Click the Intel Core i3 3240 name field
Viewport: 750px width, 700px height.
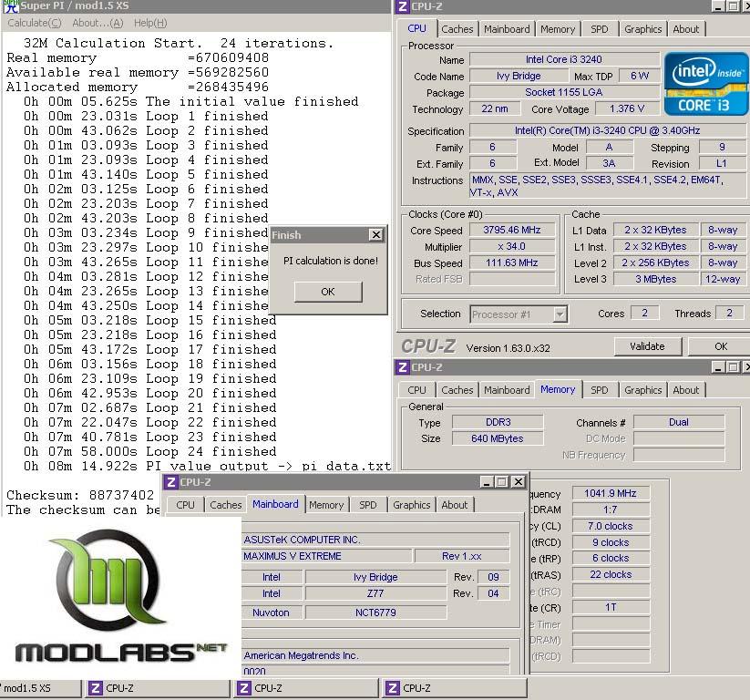click(x=564, y=59)
